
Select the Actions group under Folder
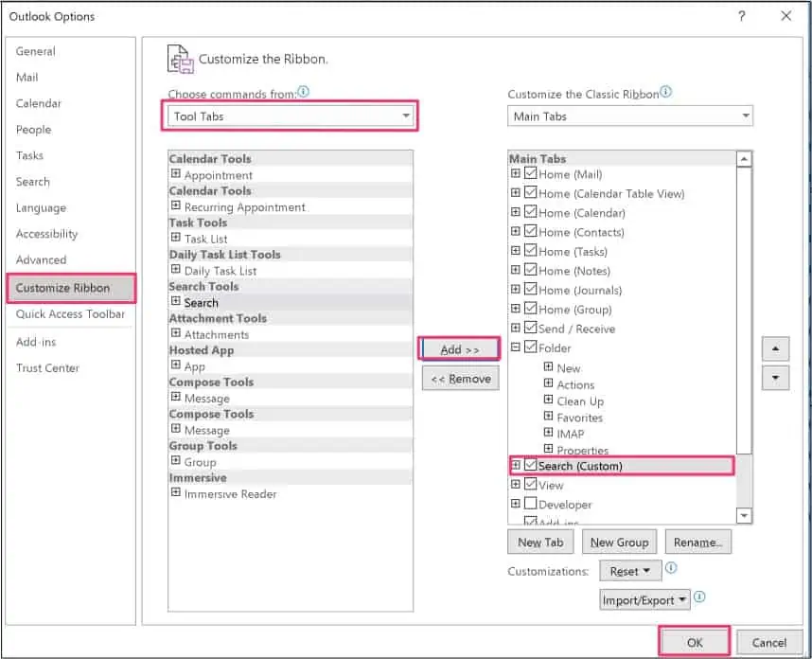coord(575,384)
